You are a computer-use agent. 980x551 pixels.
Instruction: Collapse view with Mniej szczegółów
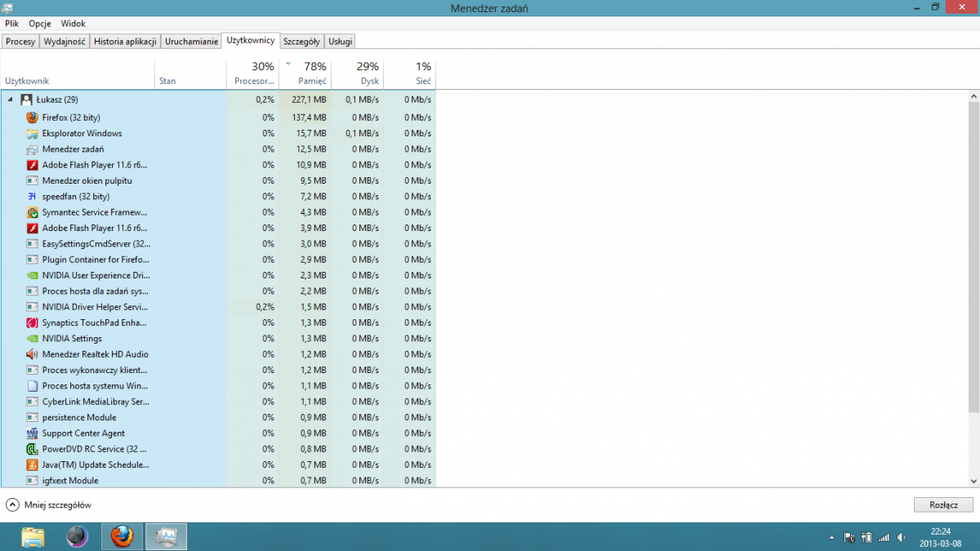[x=49, y=505]
